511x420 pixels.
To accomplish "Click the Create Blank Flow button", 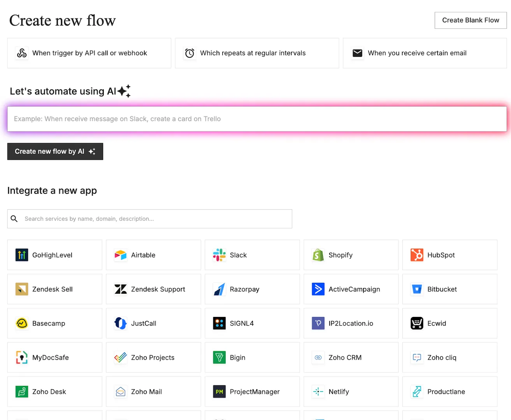I will pos(471,20).
